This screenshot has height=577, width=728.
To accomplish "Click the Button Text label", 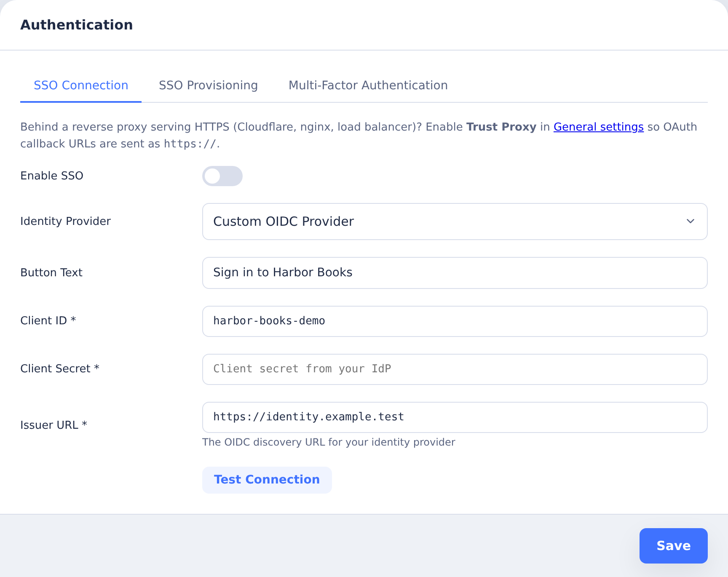I will tap(51, 272).
